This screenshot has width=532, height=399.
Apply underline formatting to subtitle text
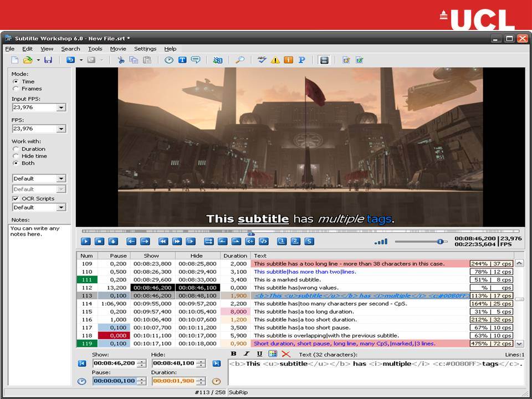click(x=259, y=354)
